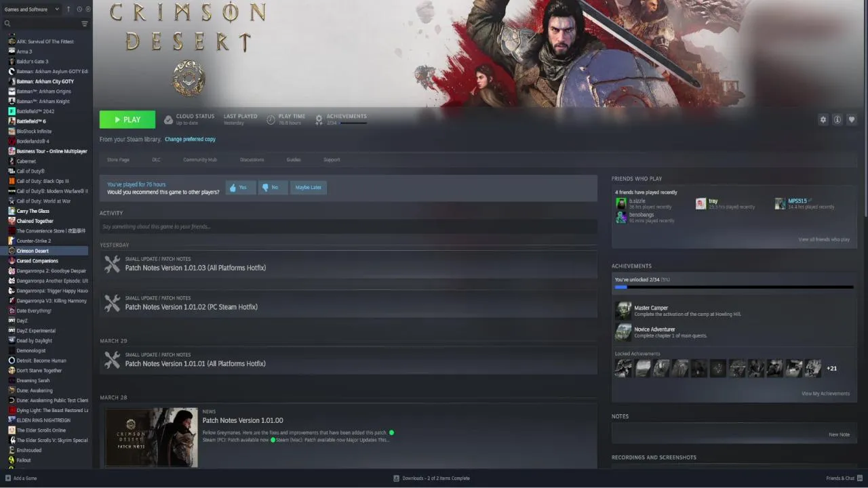Open Support tab
The width and height of the screenshot is (868, 488).
tap(332, 159)
